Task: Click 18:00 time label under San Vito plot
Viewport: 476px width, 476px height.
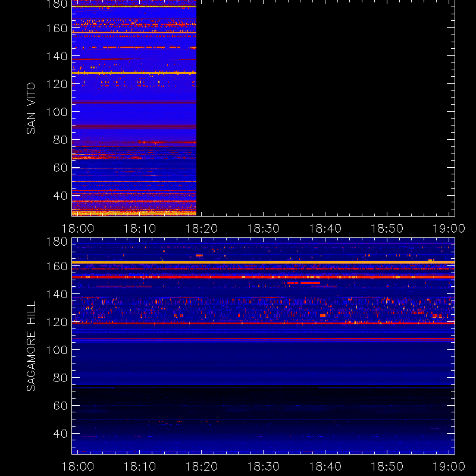Action: coord(78,228)
